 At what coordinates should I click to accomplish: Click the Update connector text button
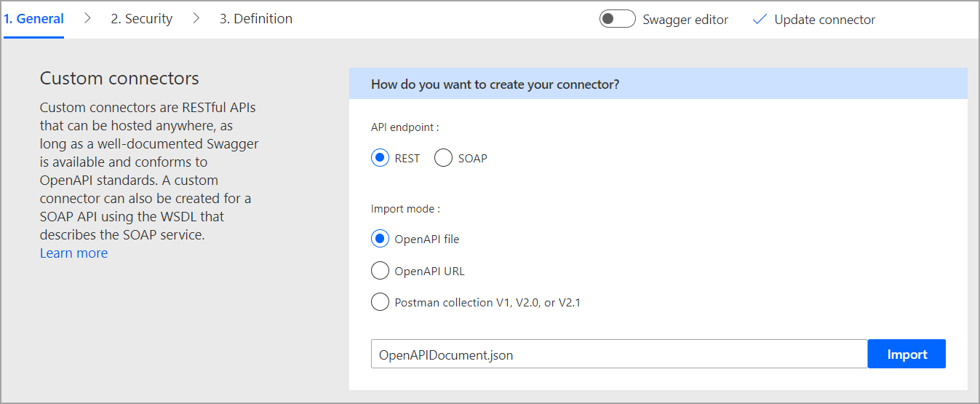tap(824, 20)
